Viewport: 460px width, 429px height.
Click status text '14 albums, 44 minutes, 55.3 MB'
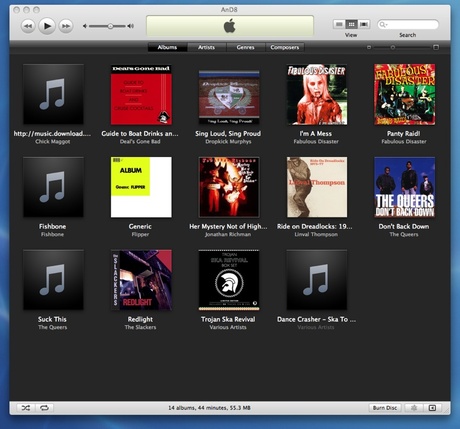point(209,408)
